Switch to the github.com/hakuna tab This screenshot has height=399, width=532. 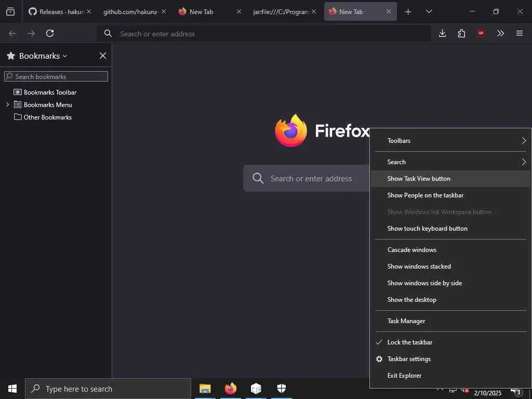(x=130, y=12)
